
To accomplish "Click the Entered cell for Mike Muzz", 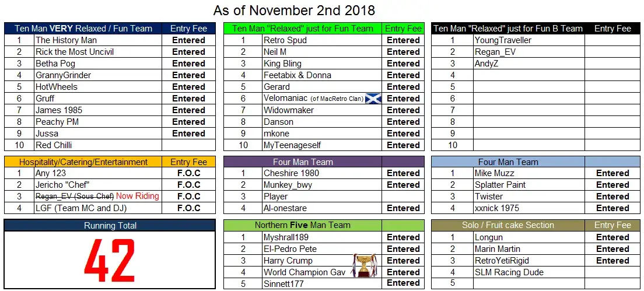I will 612,173.
